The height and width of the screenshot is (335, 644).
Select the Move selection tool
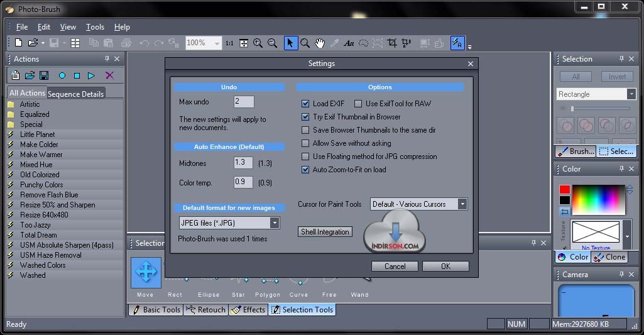[x=146, y=273]
